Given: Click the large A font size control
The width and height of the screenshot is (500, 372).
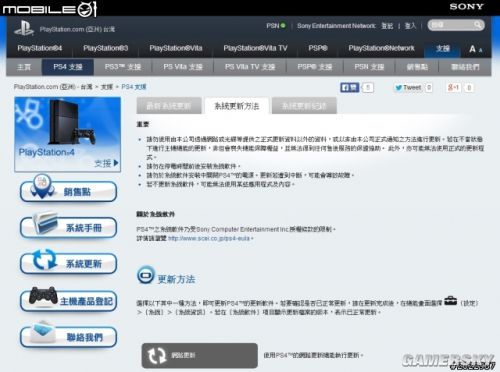Looking at the screenshot, I should [x=472, y=49].
